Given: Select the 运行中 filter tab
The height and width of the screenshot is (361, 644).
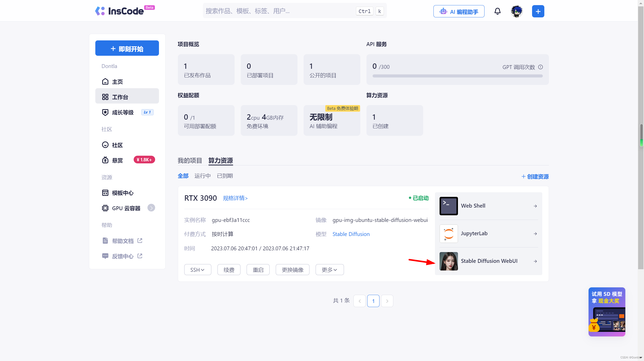Looking at the screenshot, I should point(202,176).
